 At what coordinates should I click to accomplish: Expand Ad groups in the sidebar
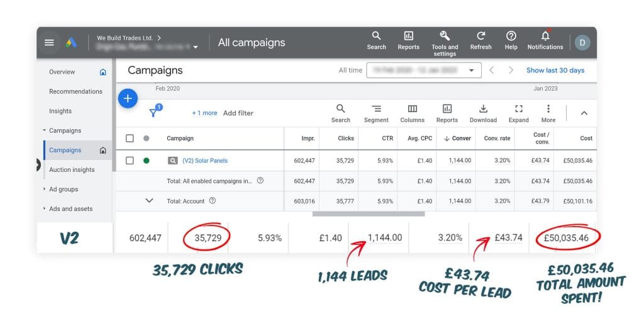tap(45, 189)
